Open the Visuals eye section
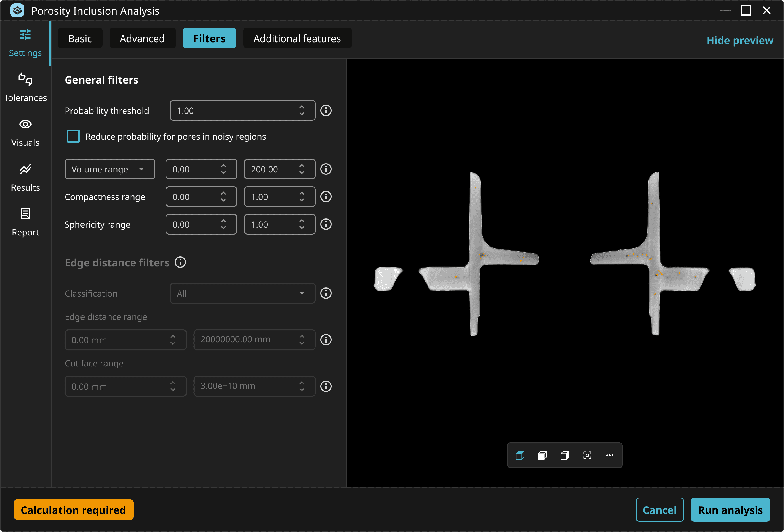Viewport: 784px width, 532px height. pyautogui.click(x=25, y=132)
